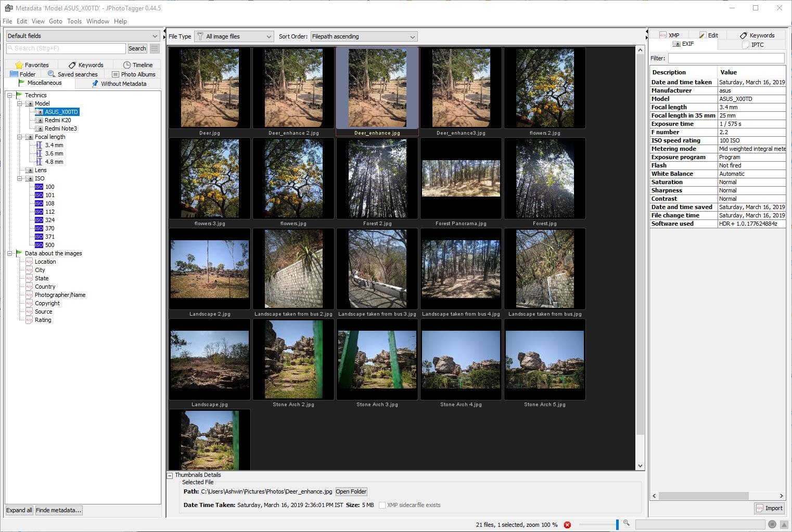Click the Expand all button
Viewport: 792px width, 532px height.
pyautogui.click(x=19, y=510)
